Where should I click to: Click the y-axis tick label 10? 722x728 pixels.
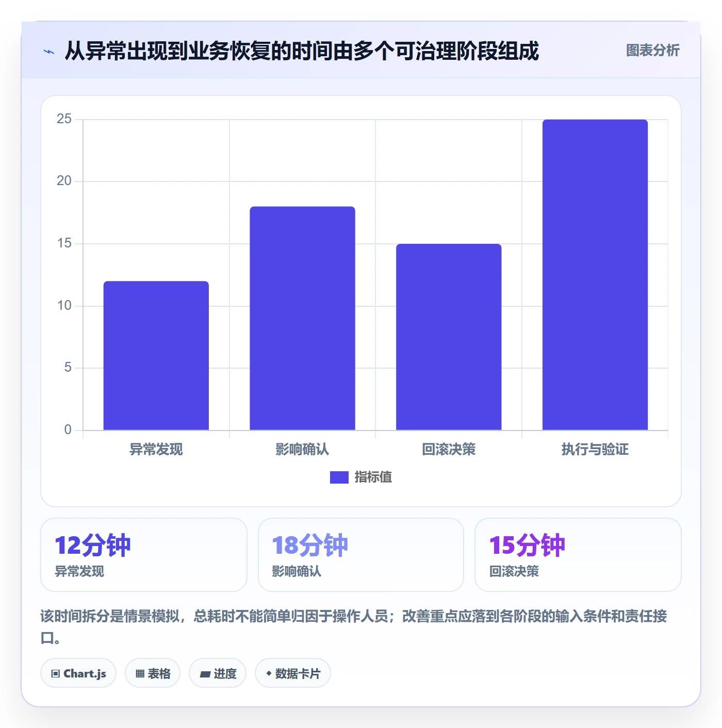(x=64, y=306)
